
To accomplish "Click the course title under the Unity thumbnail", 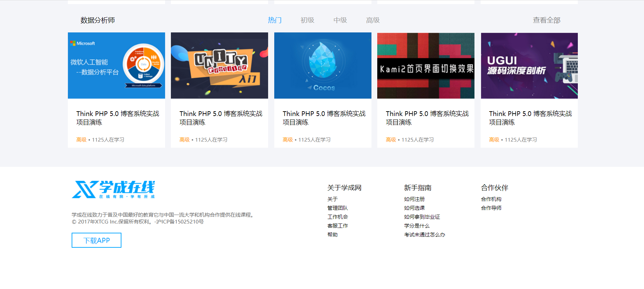I will pos(221,118).
